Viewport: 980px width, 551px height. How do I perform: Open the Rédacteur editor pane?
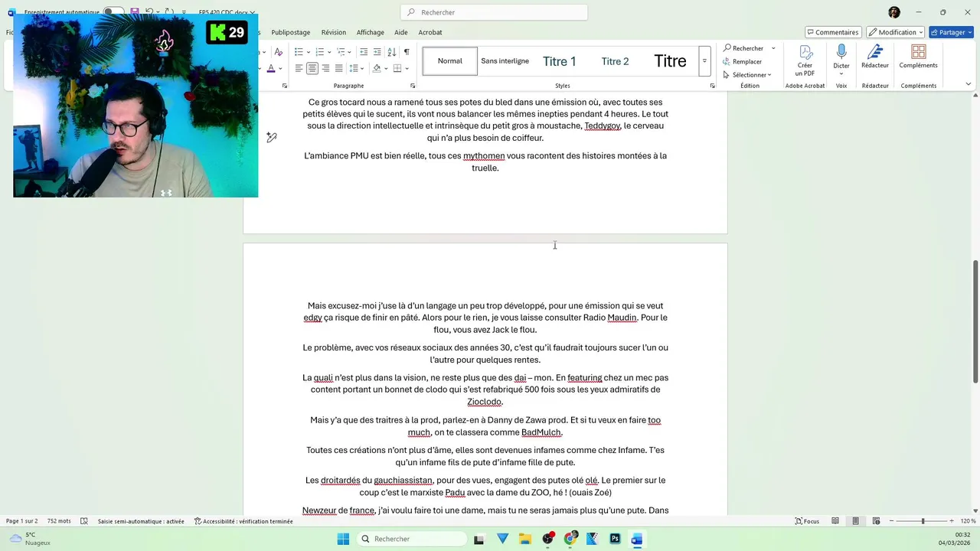point(875,56)
